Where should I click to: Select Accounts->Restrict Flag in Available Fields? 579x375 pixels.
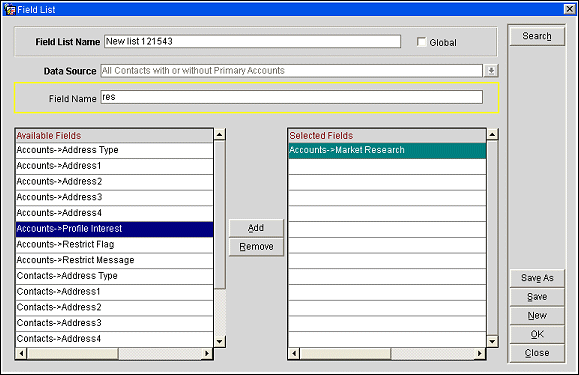(x=114, y=244)
